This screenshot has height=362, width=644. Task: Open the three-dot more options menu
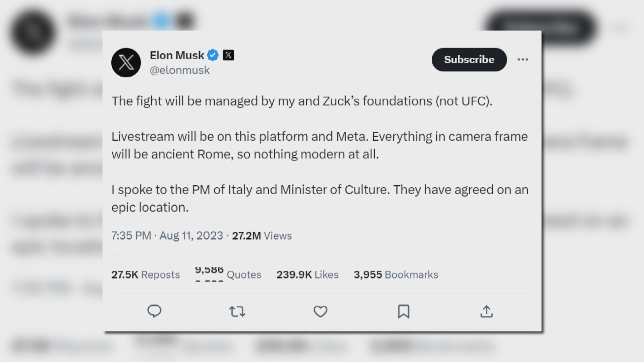pyautogui.click(x=523, y=60)
